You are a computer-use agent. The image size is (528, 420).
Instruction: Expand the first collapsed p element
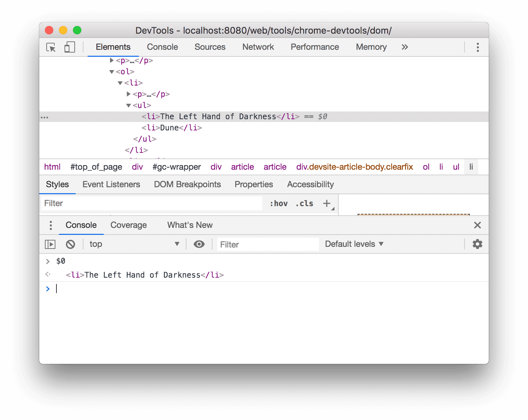111,60
